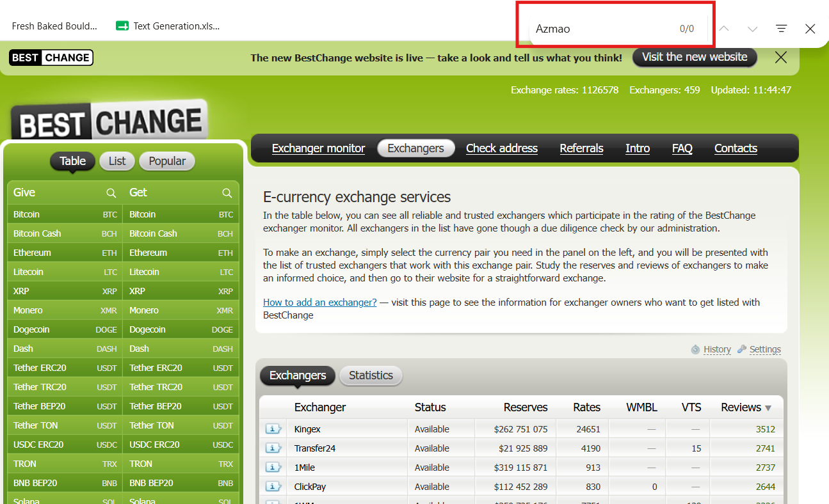Screen dimensions: 829x504
Task: Open Kingex reviews count 3512
Action: click(x=766, y=429)
